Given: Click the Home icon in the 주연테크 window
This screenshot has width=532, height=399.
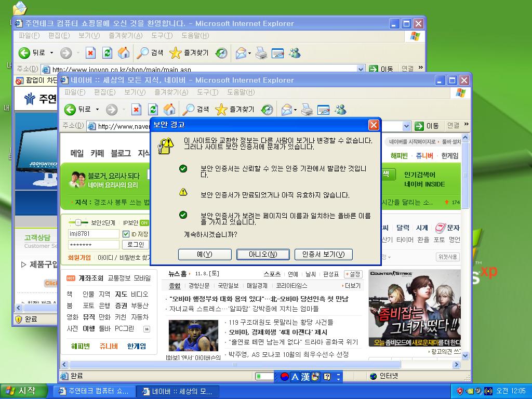Looking at the screenshot, I should click(x=124, y=52).
